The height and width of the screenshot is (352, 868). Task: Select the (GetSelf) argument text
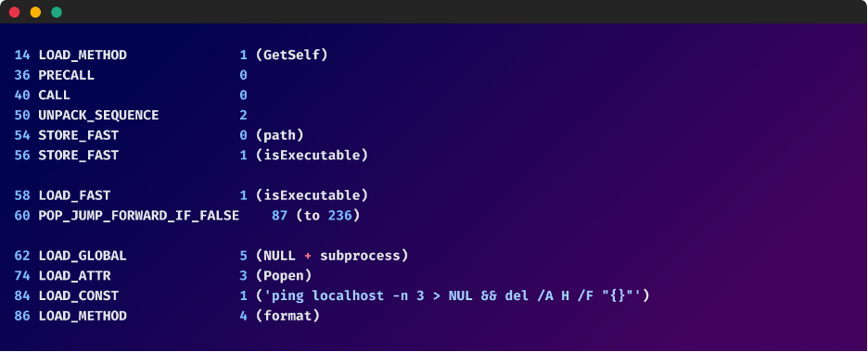pyautogui.click(x=292, y=56)
